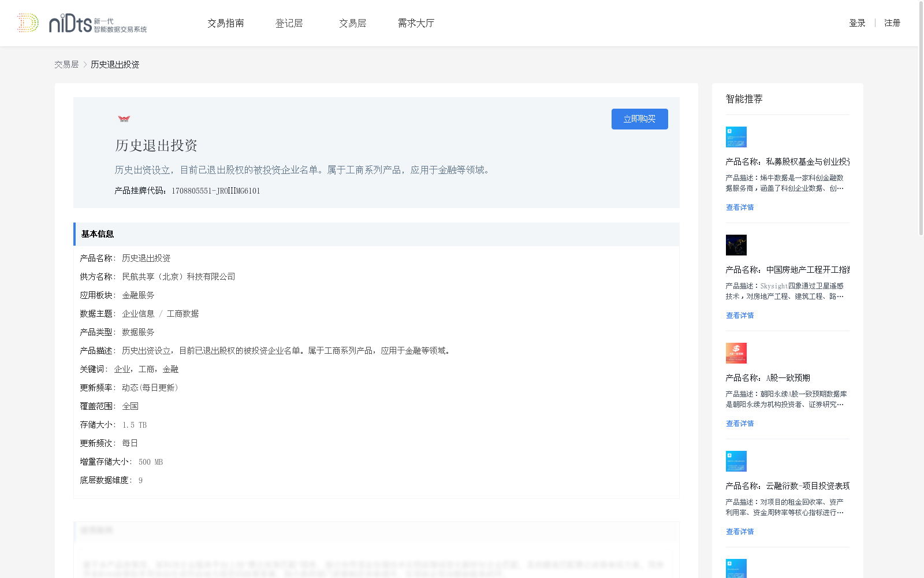The width and height of the screenshot is (924, 578).
Task: Click the product listing code 1708805551-JROIIMG6101
Action: click(x=216, y=191)
